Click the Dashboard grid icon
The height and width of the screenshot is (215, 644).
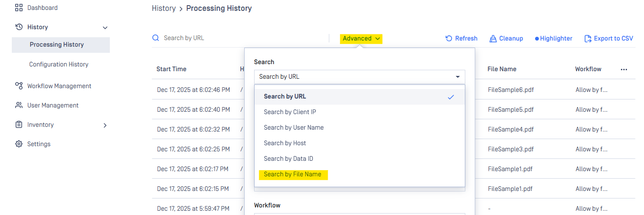pos(19,8)
